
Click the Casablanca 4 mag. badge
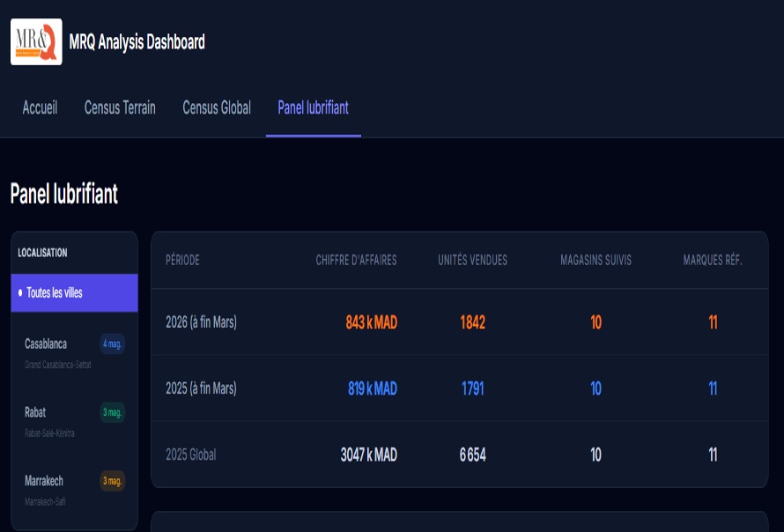tap(112, 344)
